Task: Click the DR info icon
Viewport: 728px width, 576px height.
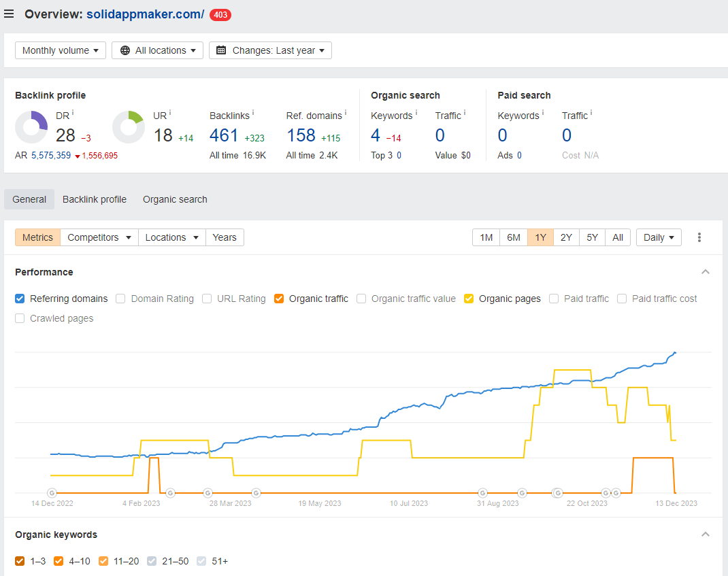Action: coord(73,113)
